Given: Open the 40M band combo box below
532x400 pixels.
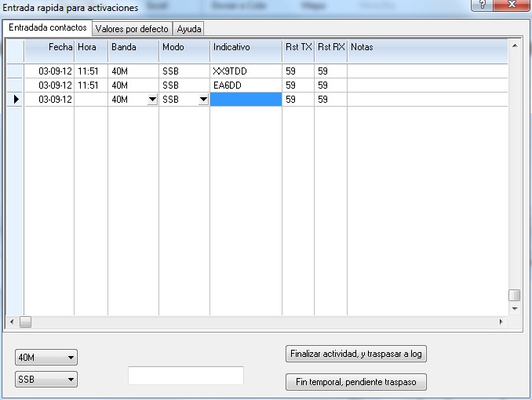Looking at the screenshot, I should (47, 358).
